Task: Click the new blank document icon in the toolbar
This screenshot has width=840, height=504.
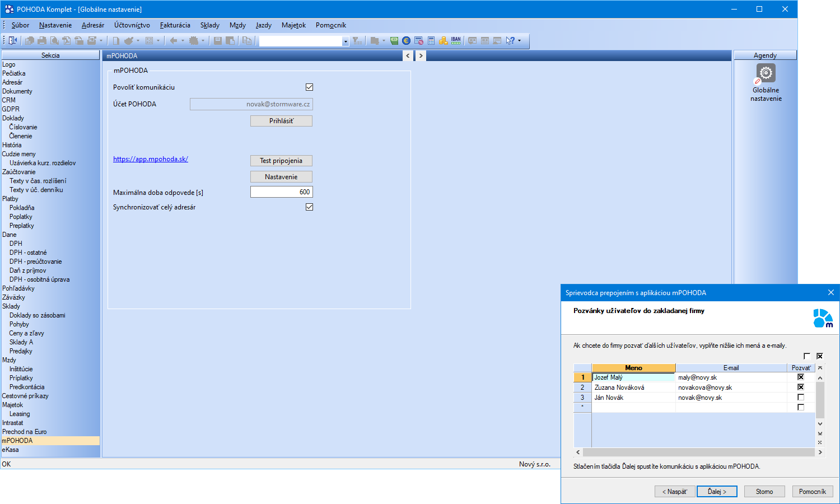Action: point(115,40)
